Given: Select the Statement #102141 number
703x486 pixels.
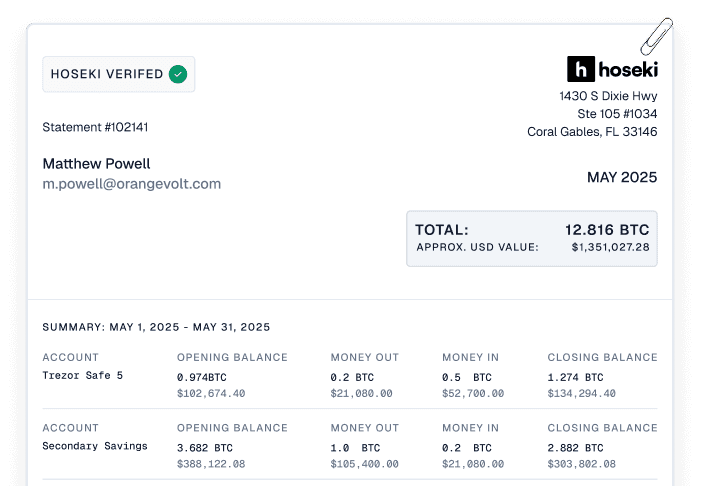Looking at the screenshot, I should (x=96, y=127).
